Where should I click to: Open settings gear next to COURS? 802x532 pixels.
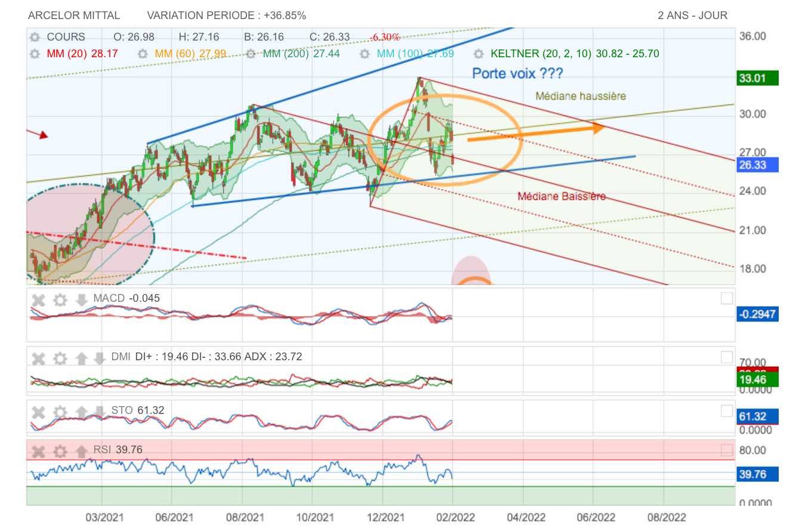tap(35, 37)
